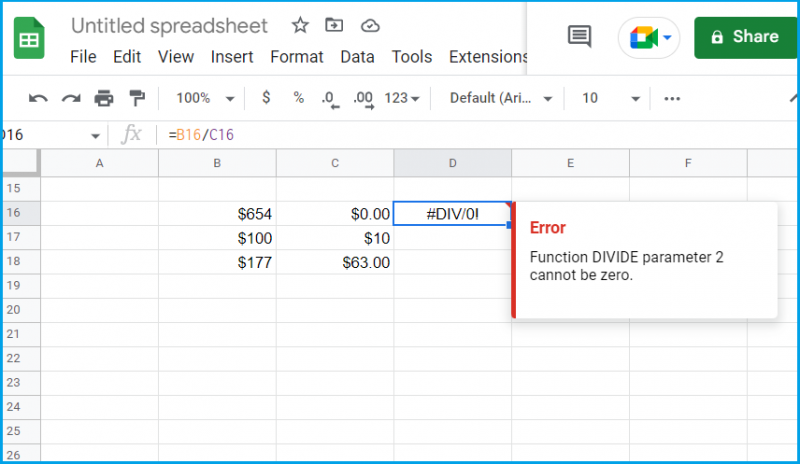Image resolution: width=800 pixels, height=464 pixels.
Task: Expand the Default (Arial) font dropdown
Action: pyautogui.click(x=501, y=98)
